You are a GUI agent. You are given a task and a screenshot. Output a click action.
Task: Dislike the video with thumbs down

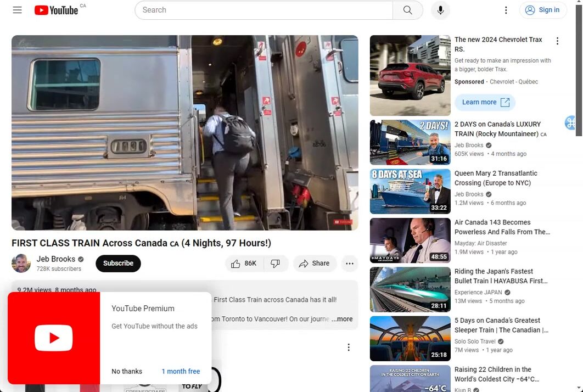[x=276, y=264]
